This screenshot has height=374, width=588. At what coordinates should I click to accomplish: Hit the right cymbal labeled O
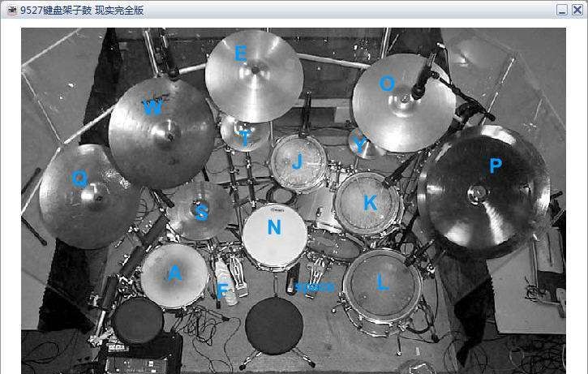(x=404, y=102)
